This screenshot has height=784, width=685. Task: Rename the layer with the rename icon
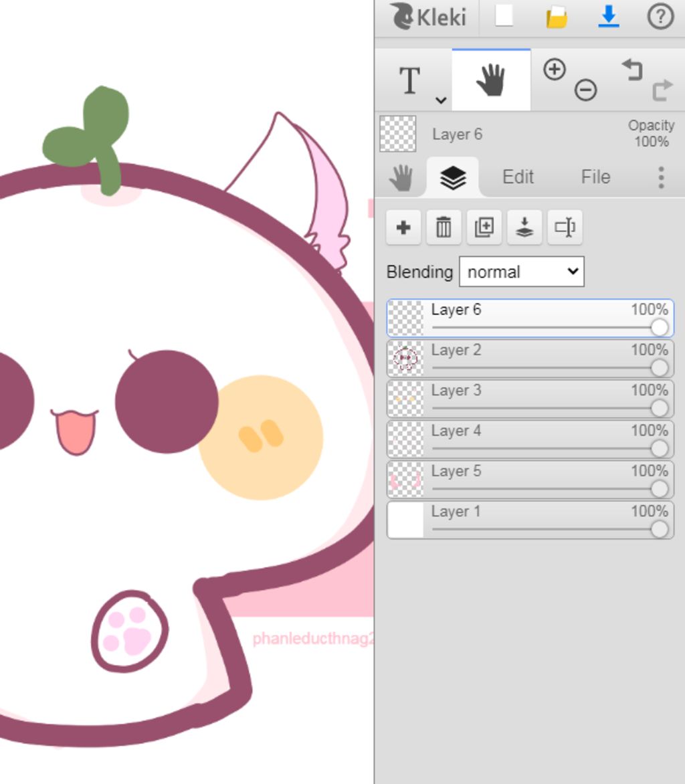click(565, 227)
